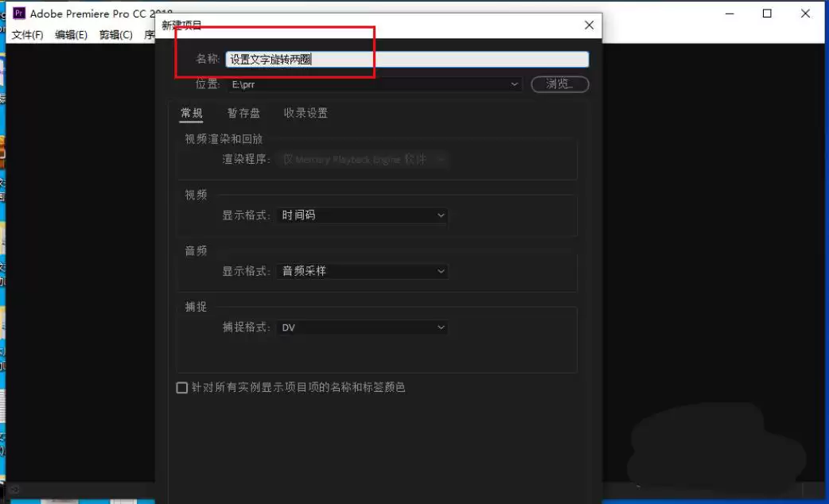The height and width of the screenshot is (504, 829).
Task: Maximize the Premiere Pro window
Action: [767, 14]
